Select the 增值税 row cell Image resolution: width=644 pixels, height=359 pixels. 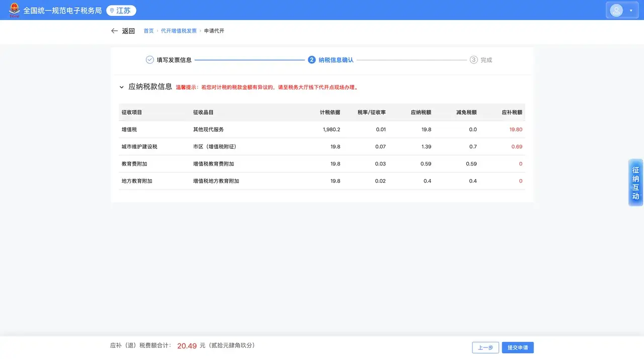coord(129,130)
